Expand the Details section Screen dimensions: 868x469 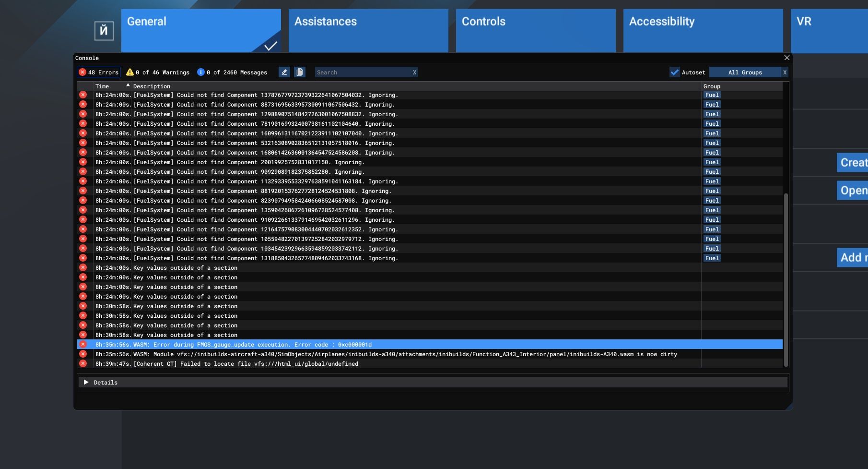point(86,383)
